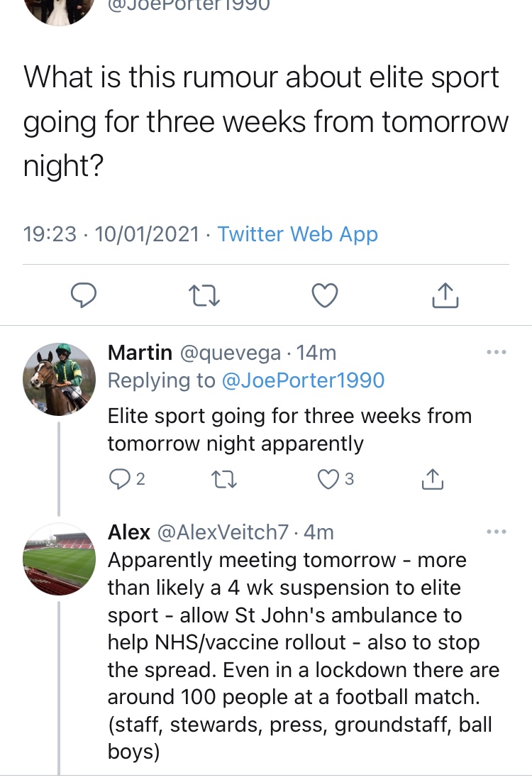Reply to the main tweet
This screenshot has height=780, width=532.
(x=84, y=295)
